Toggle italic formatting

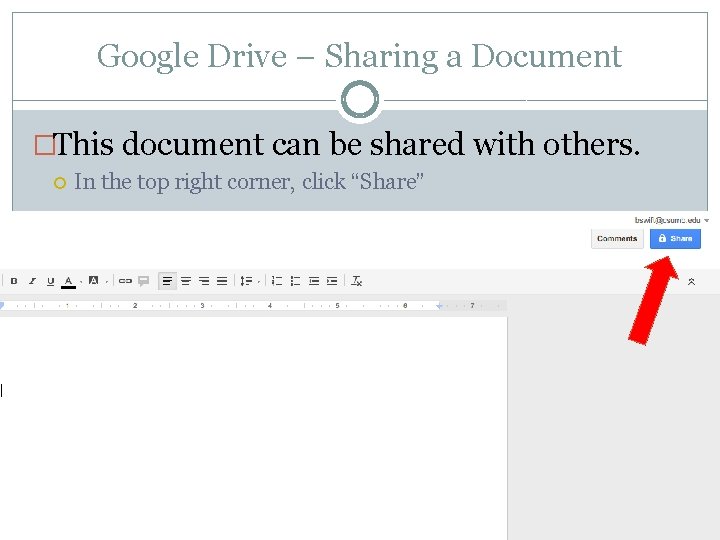pyautogui.click(x=32, y=281)
